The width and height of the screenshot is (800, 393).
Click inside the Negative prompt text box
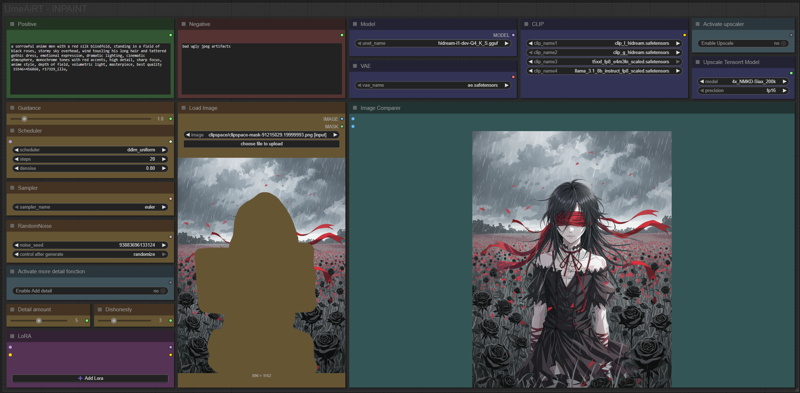pyautogui.click(x=261, y=68)
